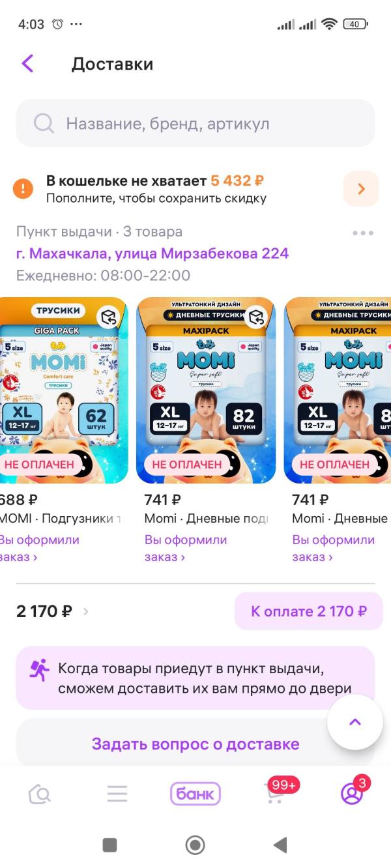Expand the 2 170 ₽ total details chevron
391x868 pixels.
pos(86,611)
